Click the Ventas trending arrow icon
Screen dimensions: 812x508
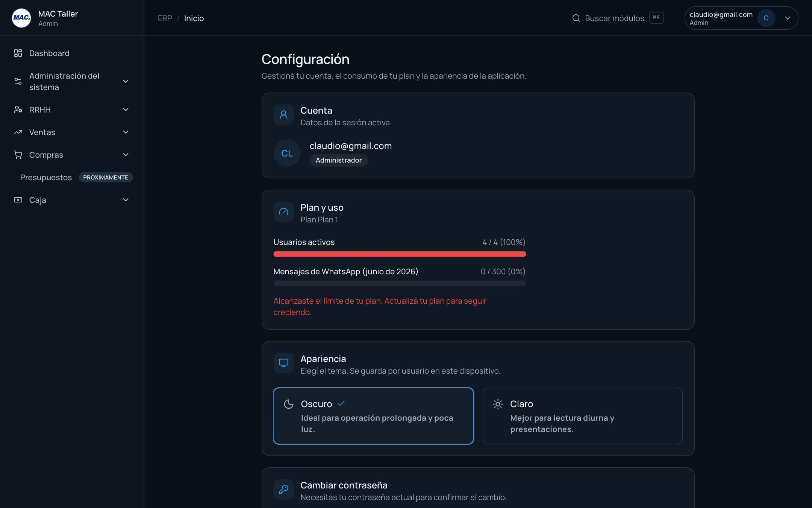click(x=18, y=132)
